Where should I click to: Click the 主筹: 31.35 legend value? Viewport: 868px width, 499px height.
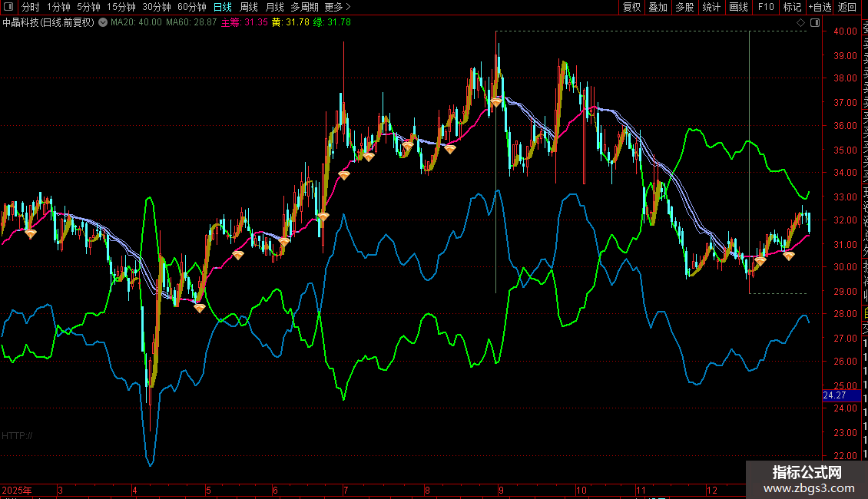(245, 23)
